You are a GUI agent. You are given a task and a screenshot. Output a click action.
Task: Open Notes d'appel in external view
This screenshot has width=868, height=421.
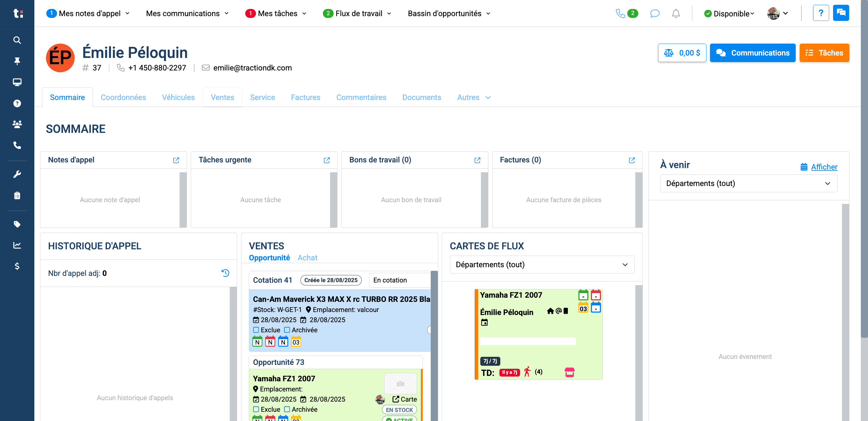[x=176, y=160]
